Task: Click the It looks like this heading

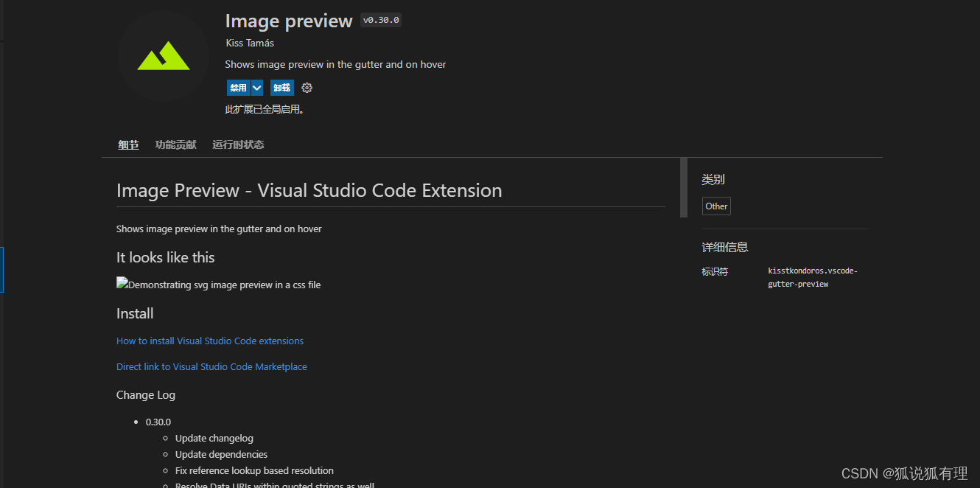Action: coord(166,257)
